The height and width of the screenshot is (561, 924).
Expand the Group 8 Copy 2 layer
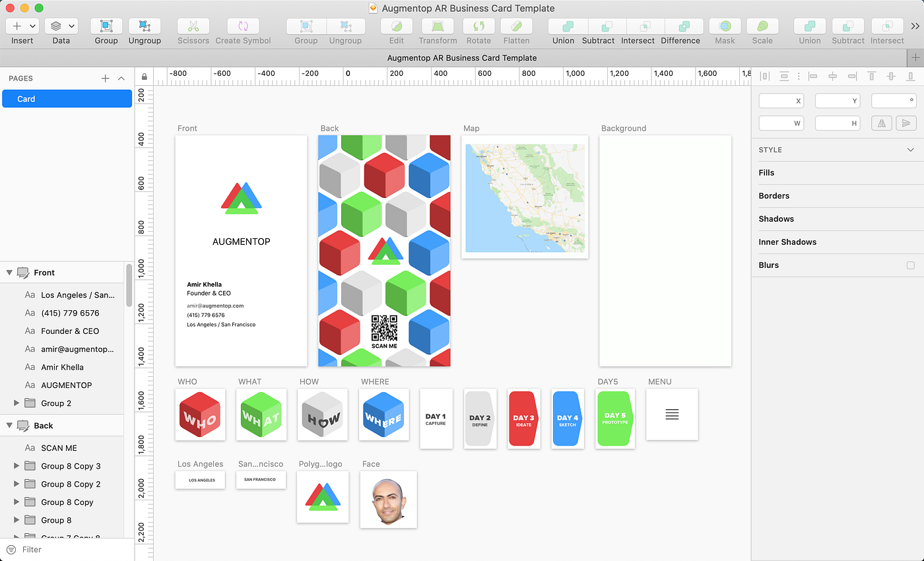point(16,484)
